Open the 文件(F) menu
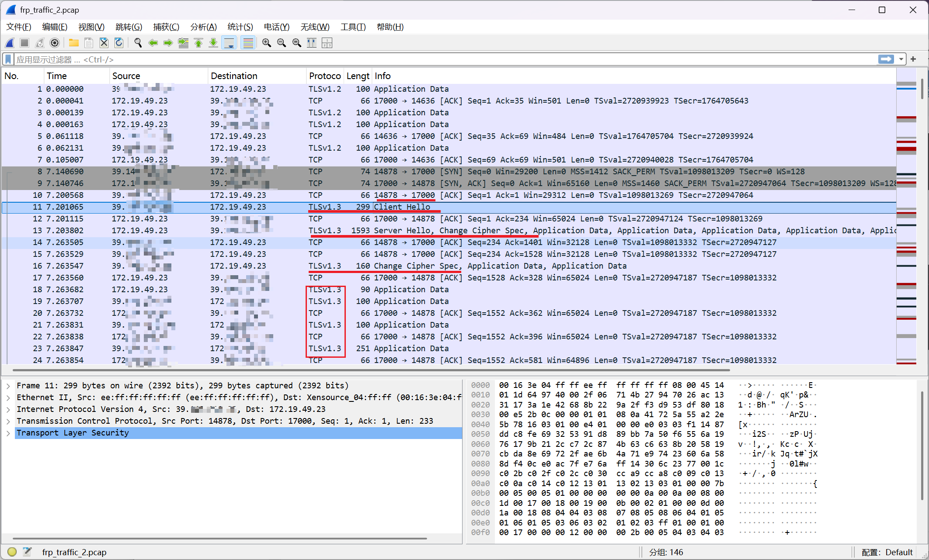 point(19,27)
